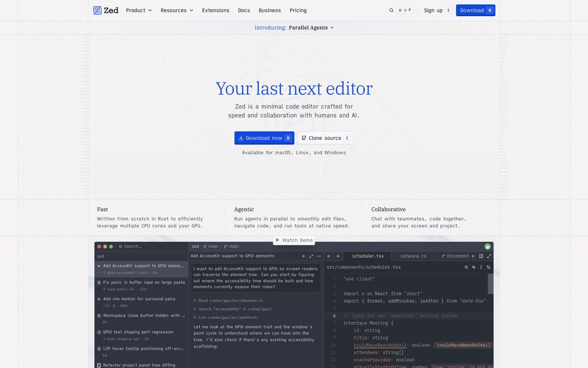The width and height of the screenshot is (588, 368).
Task: Play the Watch Demo video
Action: 294,240
